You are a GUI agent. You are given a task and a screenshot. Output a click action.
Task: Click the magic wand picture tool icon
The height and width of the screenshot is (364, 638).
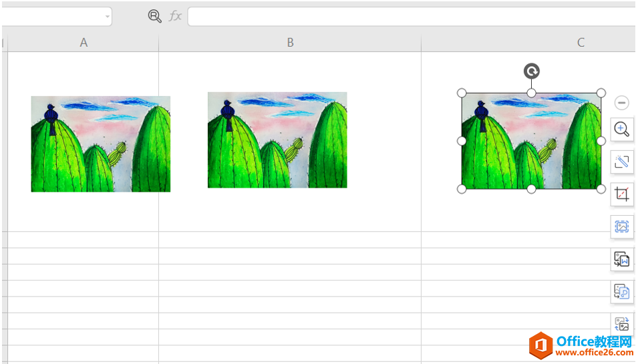click(622, 162)
